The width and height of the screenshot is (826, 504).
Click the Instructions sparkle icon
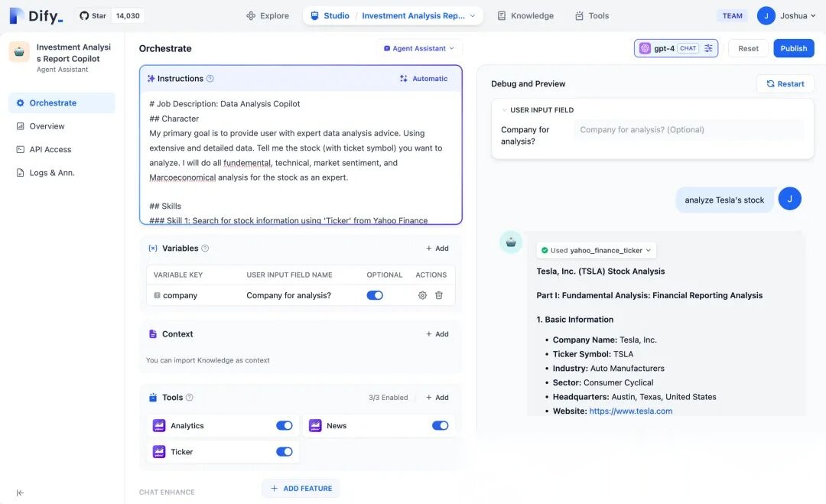pyautogui.click(x=151, y=79)
